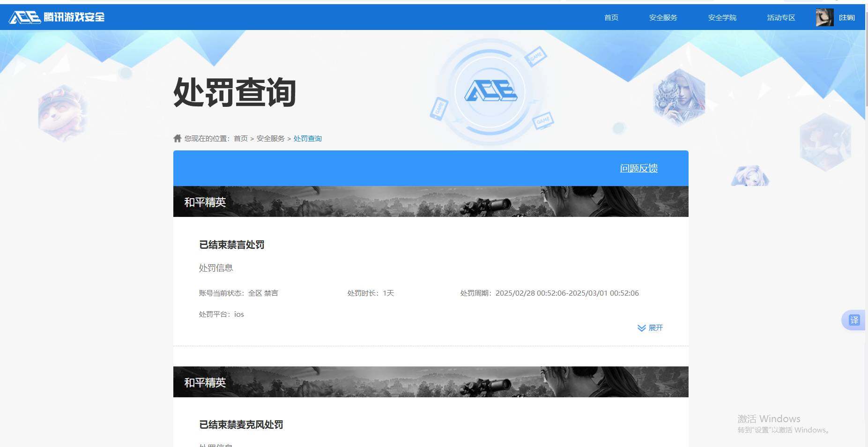Screen dimensions: 868x447
Task: Select 首页 in the top navigation
Action: tap(610, 17)
